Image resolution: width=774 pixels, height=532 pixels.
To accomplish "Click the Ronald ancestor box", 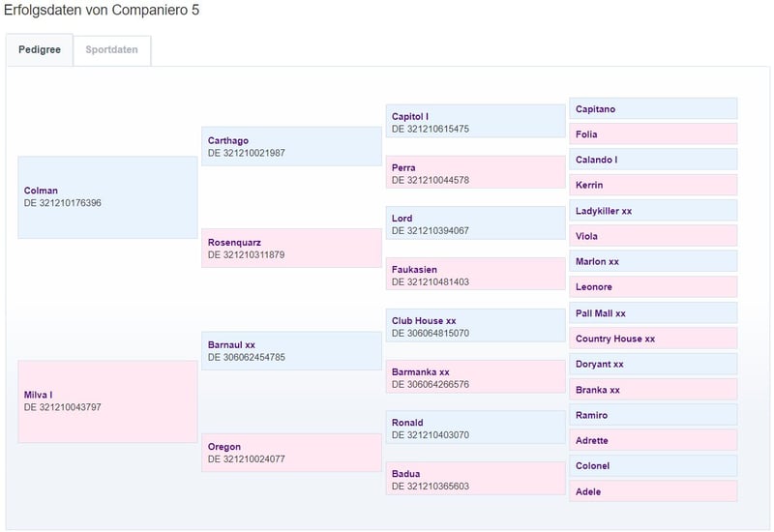I will click(475, 429).
